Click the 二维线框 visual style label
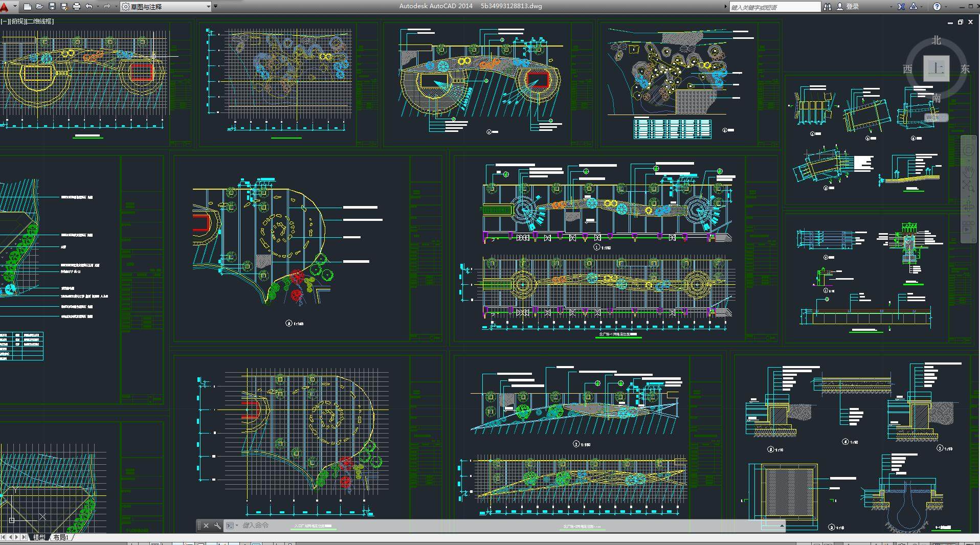This screenshot has height=545, width=980. [x=39, y=21]
